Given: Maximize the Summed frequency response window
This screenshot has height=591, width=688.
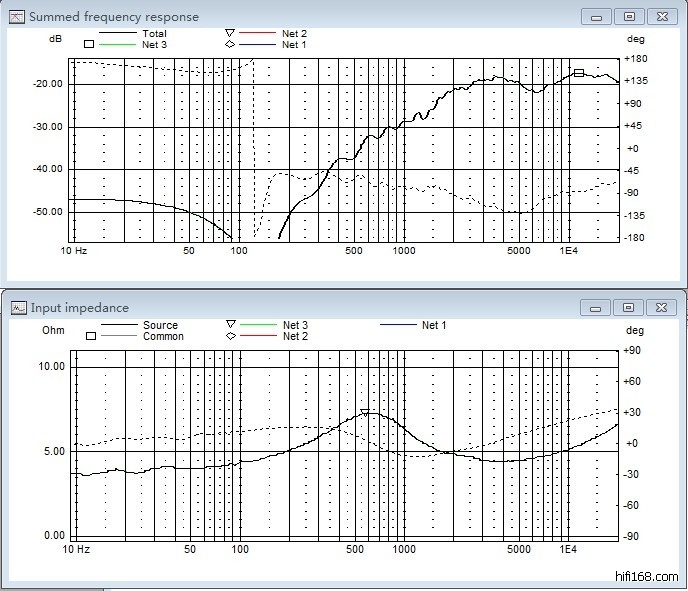Looking at the screenshot, I should [x=629, y=16].
